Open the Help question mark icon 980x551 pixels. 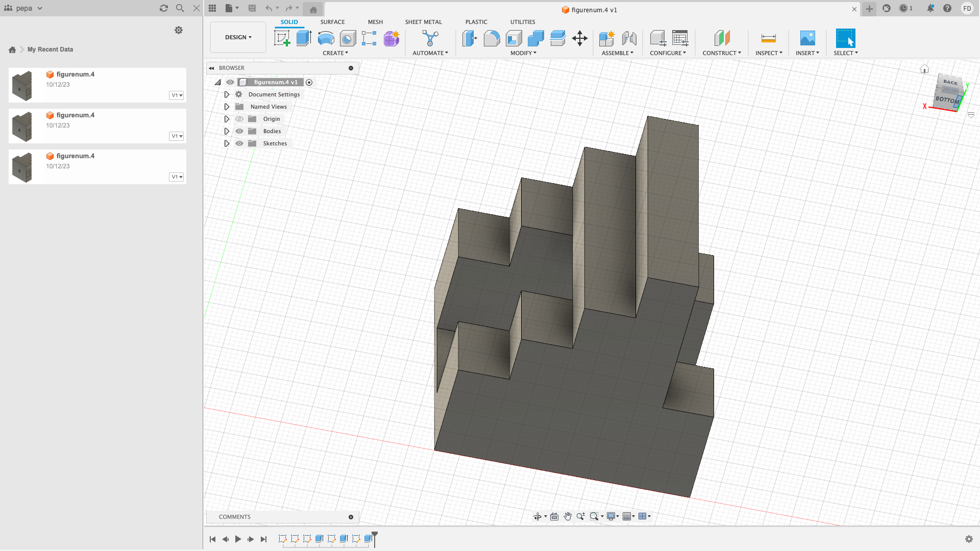947,8
